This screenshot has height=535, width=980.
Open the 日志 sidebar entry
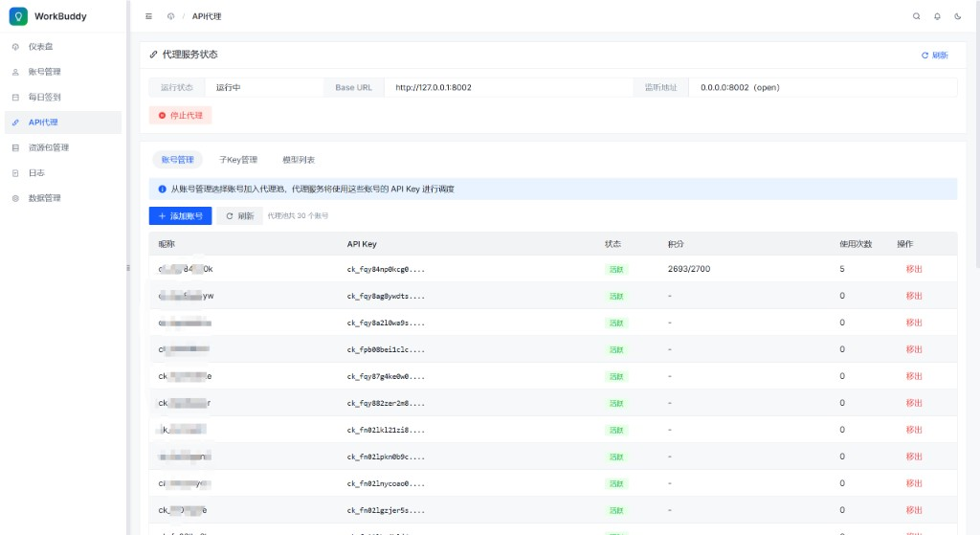point(62,173)
